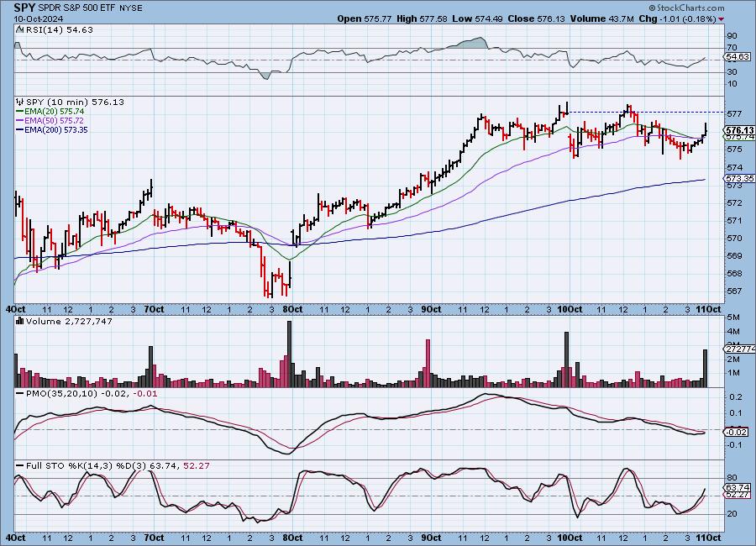Click the bar chart icon beside SPY (10 min)
The height and width of the screenshot is (546, 756).
pyautogui.click(x=20, y=102)
